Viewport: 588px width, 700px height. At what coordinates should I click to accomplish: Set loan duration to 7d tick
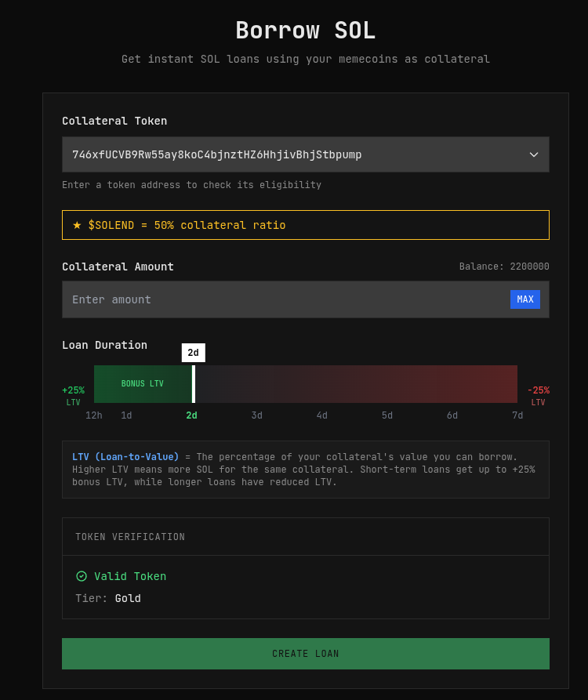click(517, 415)
